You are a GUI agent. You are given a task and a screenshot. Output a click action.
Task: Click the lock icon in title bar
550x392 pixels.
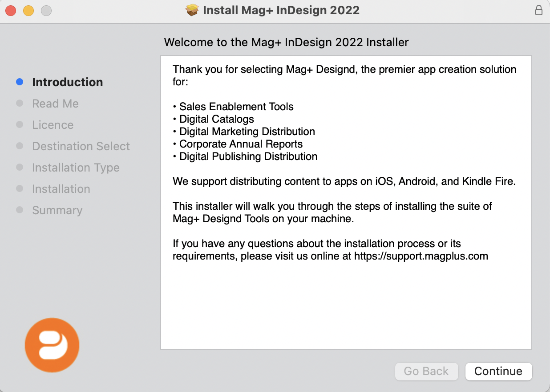tap(538, 10)
